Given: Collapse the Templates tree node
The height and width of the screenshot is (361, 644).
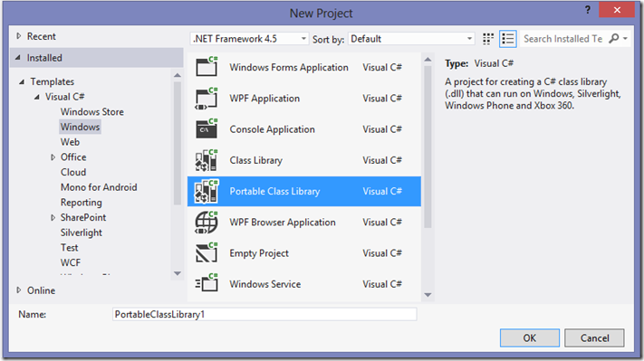Looking at the screenshot, I should pos(22,81).
